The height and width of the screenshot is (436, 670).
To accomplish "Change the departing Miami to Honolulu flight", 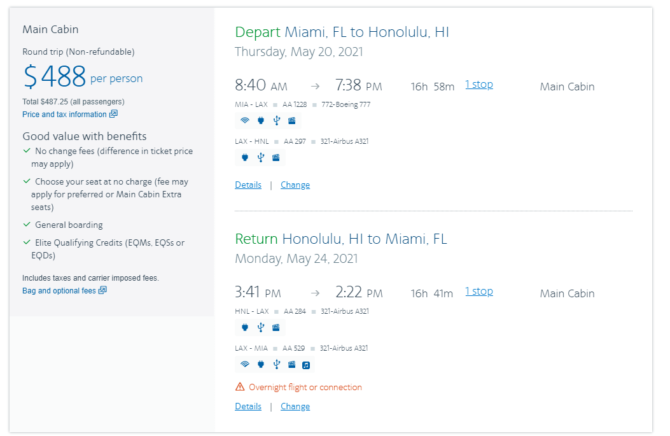I will pos(295,185).
